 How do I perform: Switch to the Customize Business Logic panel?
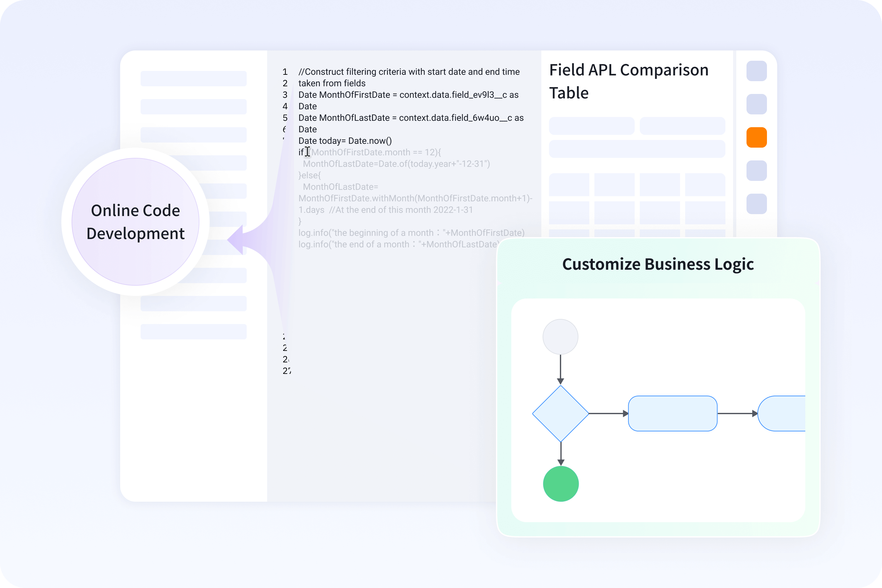(658, 264)
